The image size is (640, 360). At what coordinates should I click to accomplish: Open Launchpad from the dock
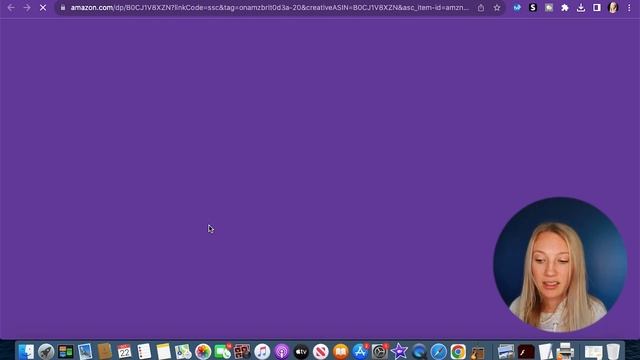pos(46,351)
